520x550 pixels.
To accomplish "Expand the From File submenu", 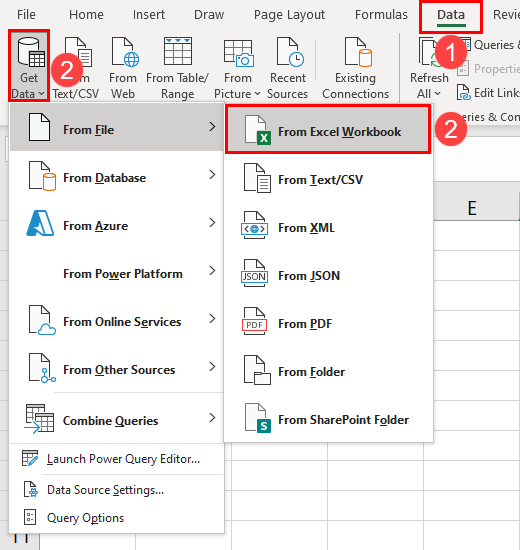I will (116, 127).
